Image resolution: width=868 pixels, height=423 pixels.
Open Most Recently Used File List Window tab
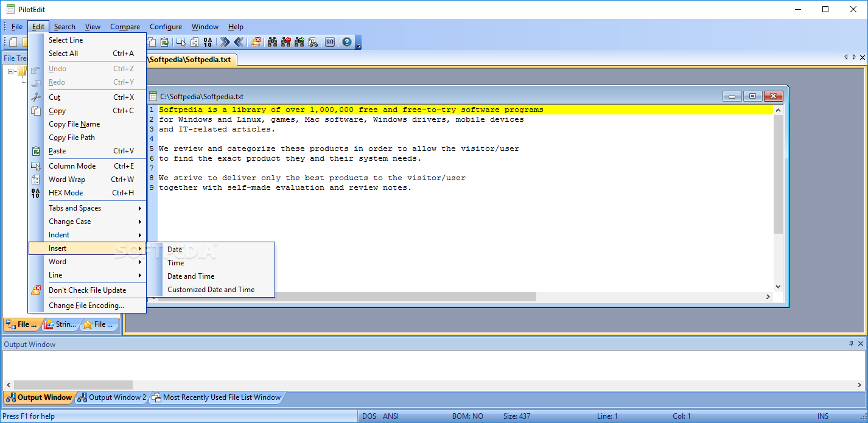tap(217, 397)
